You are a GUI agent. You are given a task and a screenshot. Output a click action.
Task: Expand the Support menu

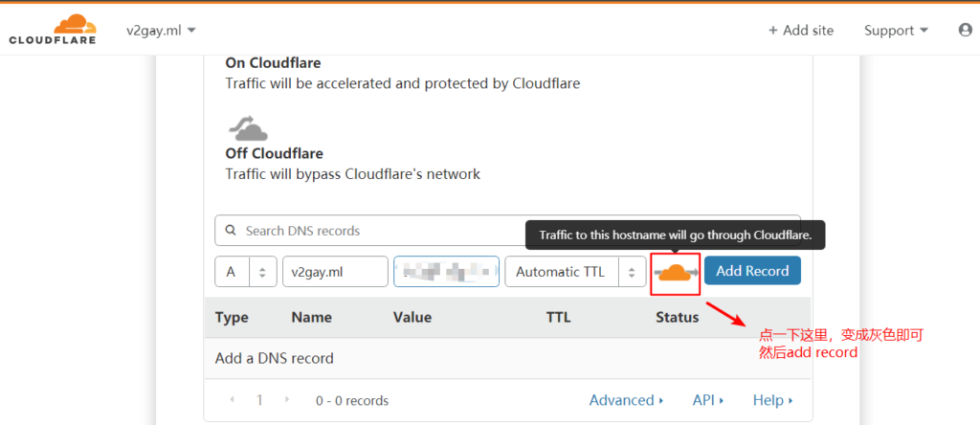896,30
